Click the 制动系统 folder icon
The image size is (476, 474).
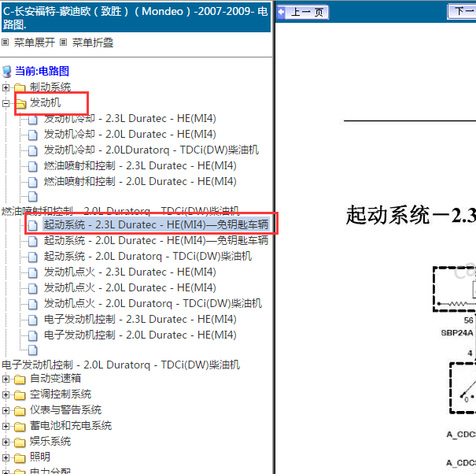pos(20,88)
